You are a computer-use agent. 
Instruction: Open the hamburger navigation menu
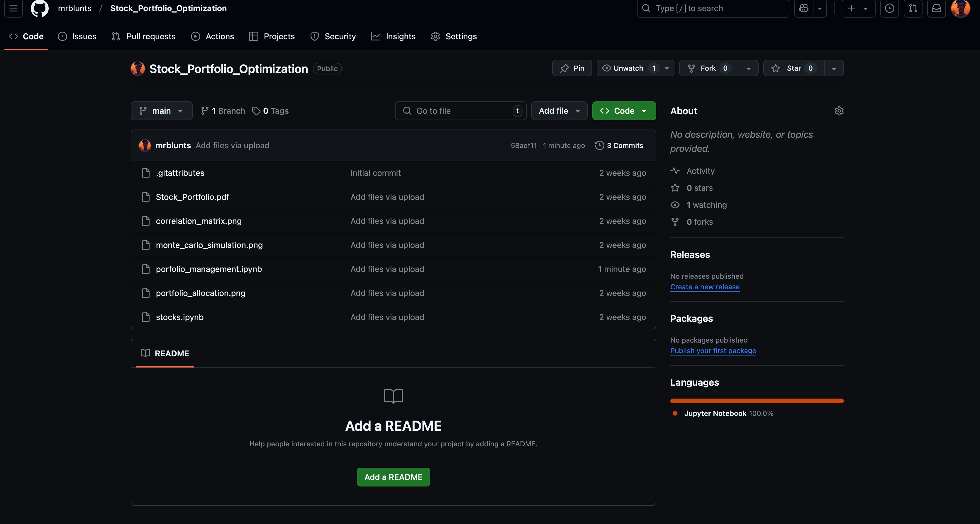[x=14, y=8]
